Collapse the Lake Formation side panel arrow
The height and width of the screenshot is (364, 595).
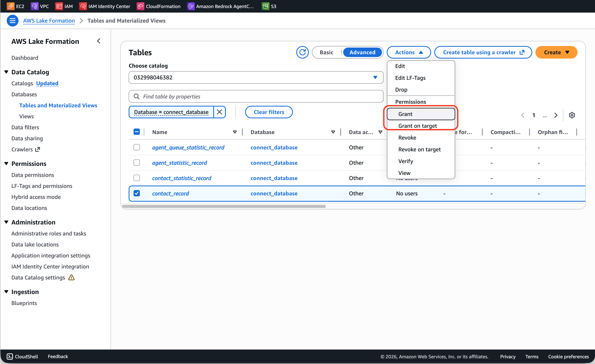click(x=99, y=41)
